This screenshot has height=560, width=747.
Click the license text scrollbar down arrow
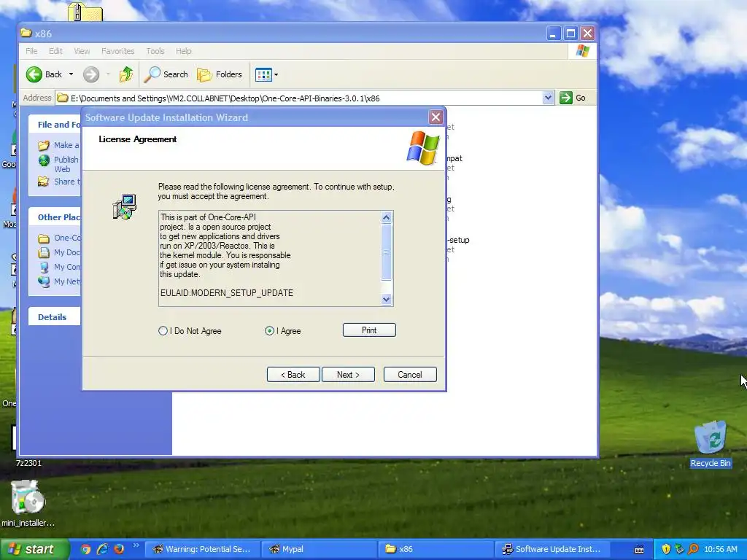click(387, 299)
